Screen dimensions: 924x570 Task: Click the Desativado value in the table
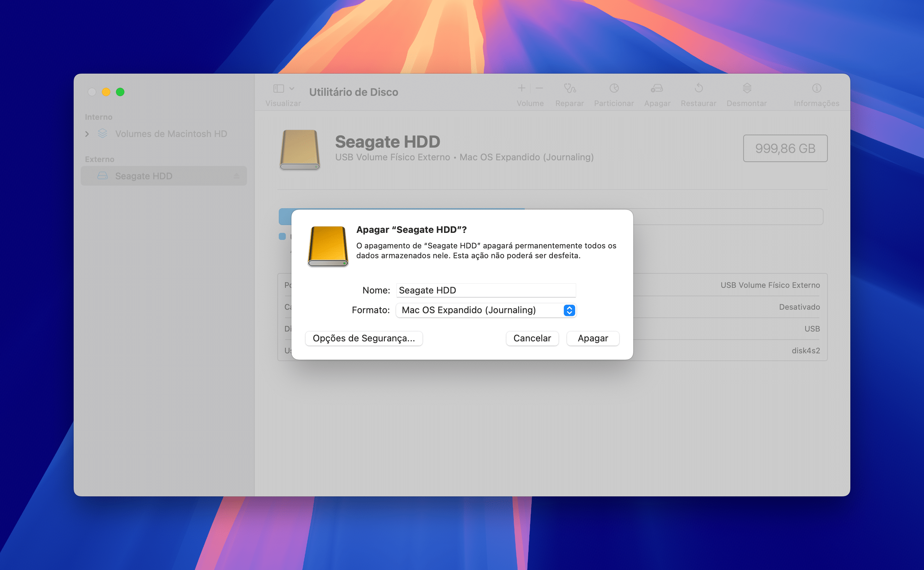coord(799,307)
